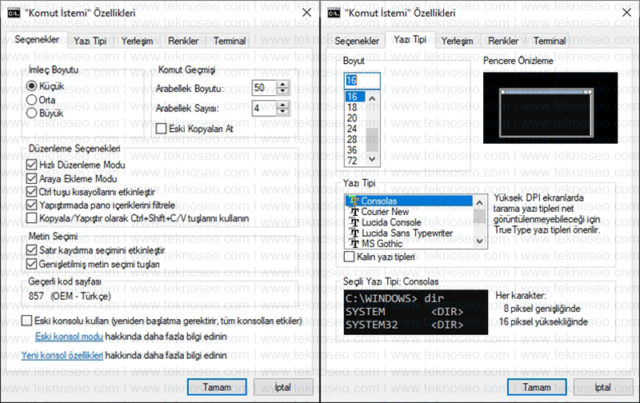Close the right Komut İstemi Özellikleri window
The height and width of the screenshot is (403, 640).
(627, 13)
